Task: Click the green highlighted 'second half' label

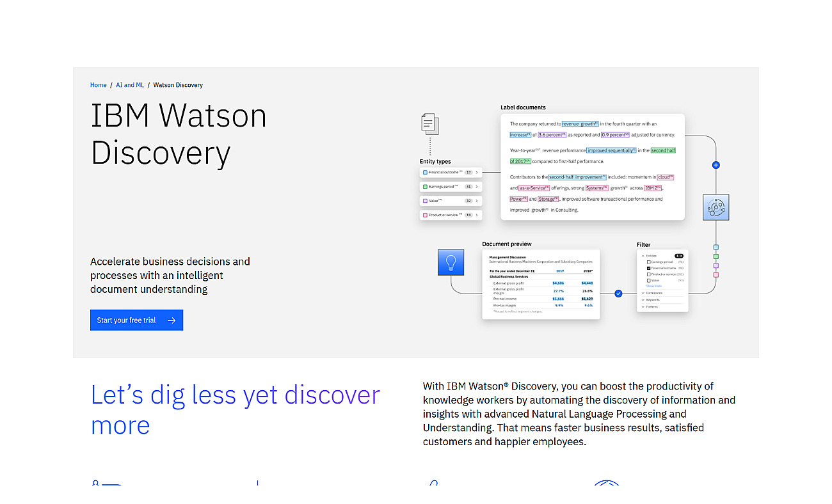Action: 663,150
